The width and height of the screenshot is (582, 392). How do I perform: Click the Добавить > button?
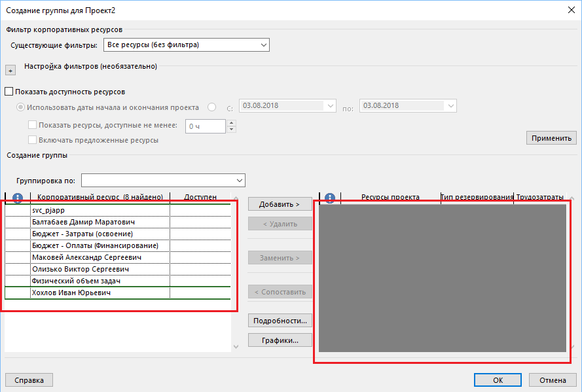(280, 204)
